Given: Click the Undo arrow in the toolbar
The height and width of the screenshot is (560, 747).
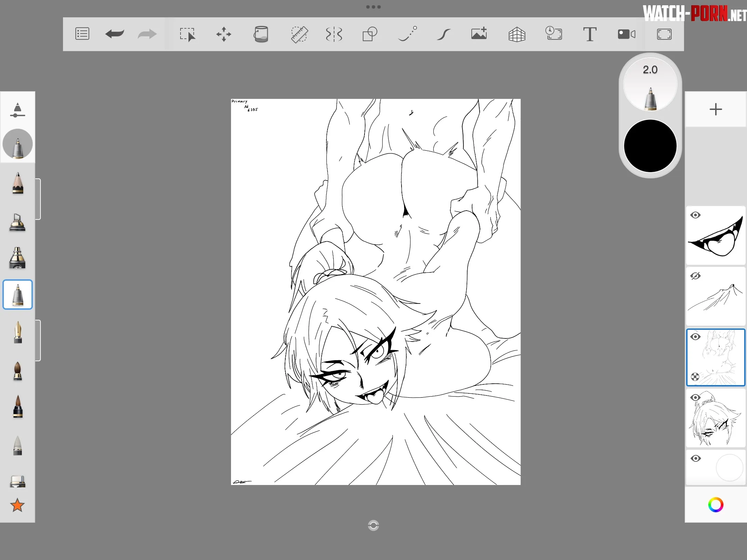Looking at the screenshot, I should click(x=115, y=34).
